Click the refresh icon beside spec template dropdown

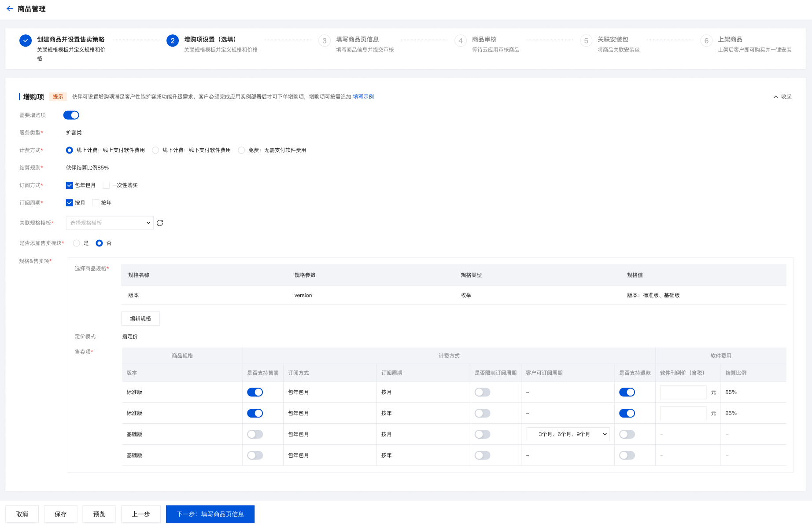[160, 223]
